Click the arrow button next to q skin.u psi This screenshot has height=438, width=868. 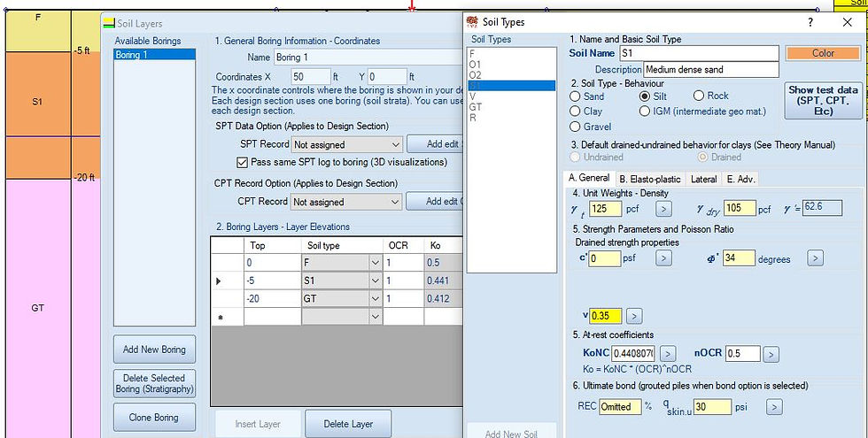(774, 407)
